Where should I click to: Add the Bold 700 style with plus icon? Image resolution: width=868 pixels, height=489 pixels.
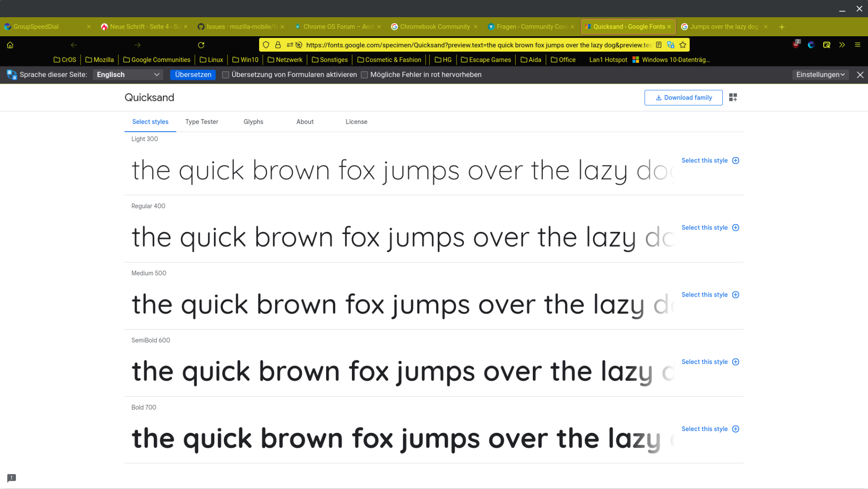(736, 429)
